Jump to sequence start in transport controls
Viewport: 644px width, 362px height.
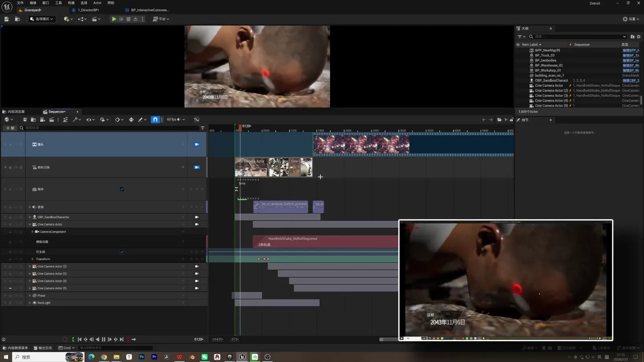(79, 339)
